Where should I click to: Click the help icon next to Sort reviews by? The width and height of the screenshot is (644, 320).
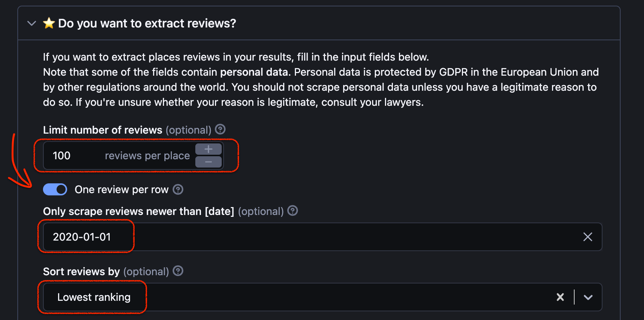pos(178,271)
